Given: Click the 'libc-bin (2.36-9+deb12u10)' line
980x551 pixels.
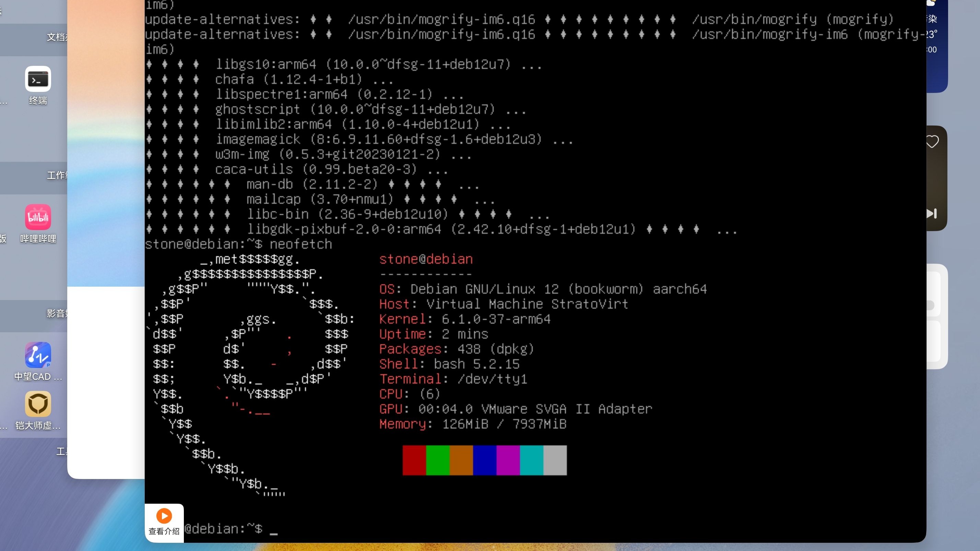Looking at the screenshot, I should (x=348, y=214).
